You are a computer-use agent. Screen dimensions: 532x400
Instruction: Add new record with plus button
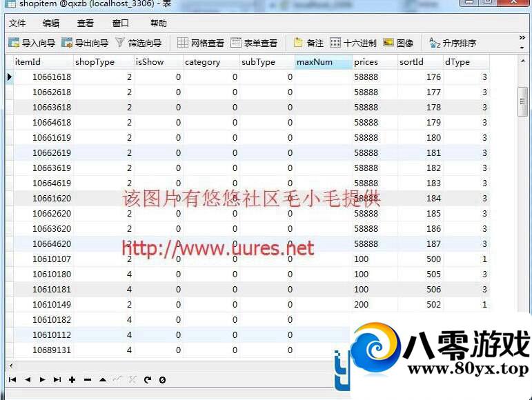click(x=72, y=379)
